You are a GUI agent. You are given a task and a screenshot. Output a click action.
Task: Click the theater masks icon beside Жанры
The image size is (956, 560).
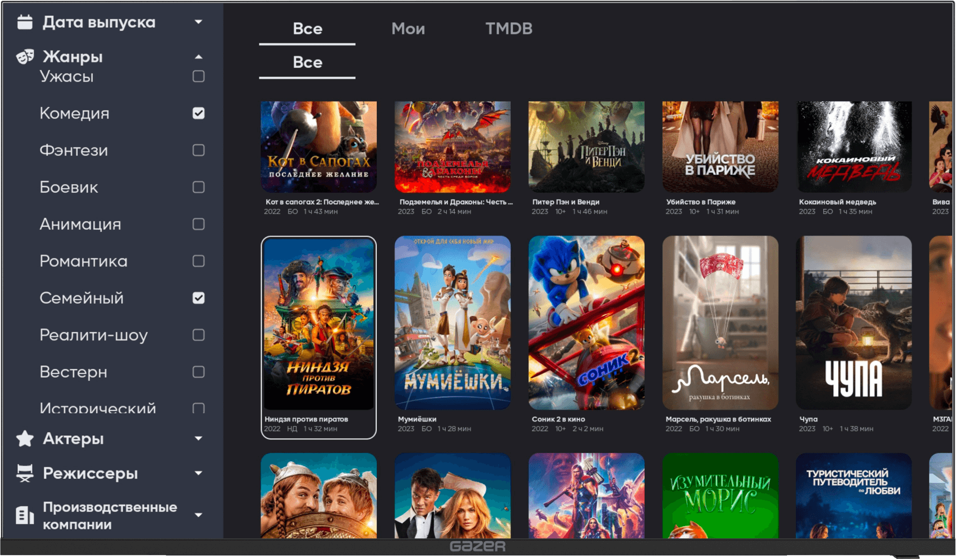click(x=25, y=57)
